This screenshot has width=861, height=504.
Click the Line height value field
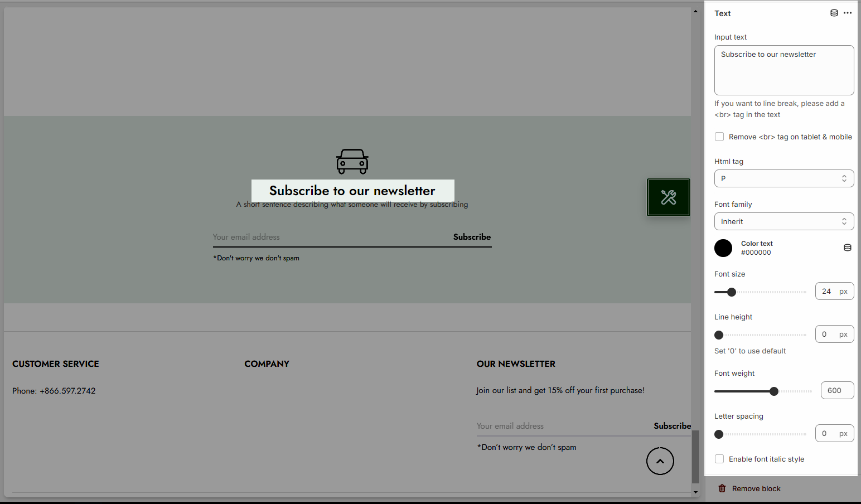tap(835, 334)
